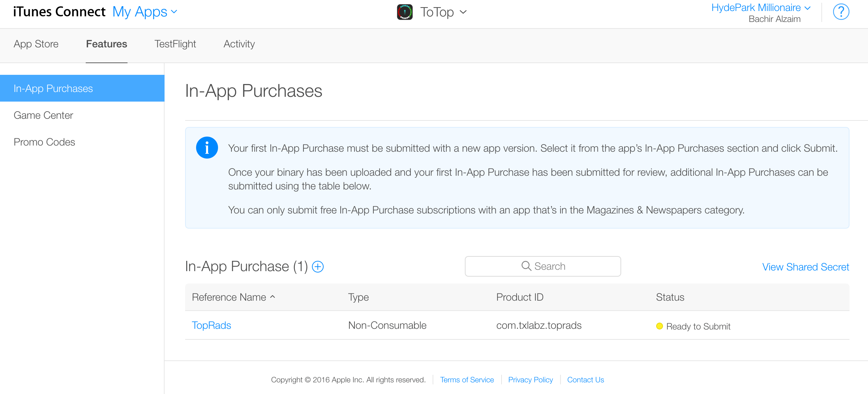
Task: Click the copyright 2016 Apple Inc. text
Action: [x=348, y=380]
